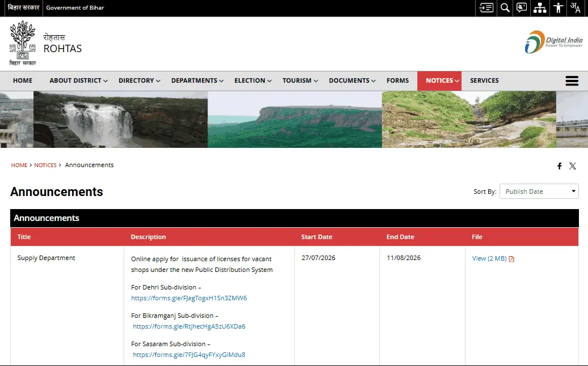588x366 pixels.
Task: Click the Bihar government emblem logo
Action: 23,43
